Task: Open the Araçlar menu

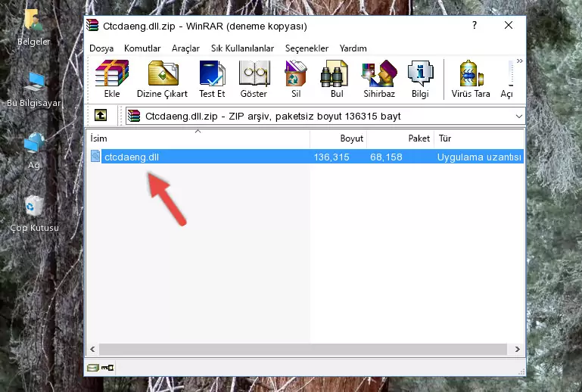Action: tap(185, 48)
